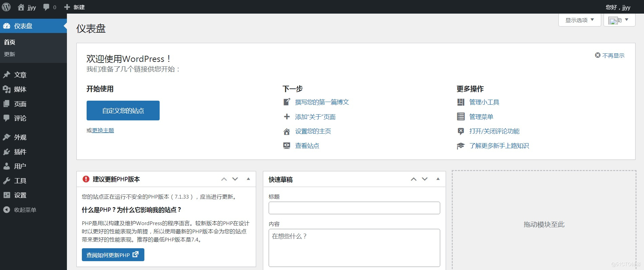This screenshot has width=644, height=270.
Task: Click the 什么是PHP？为什么它影响我的站点？ heading
Action: (x=131, y=210)
